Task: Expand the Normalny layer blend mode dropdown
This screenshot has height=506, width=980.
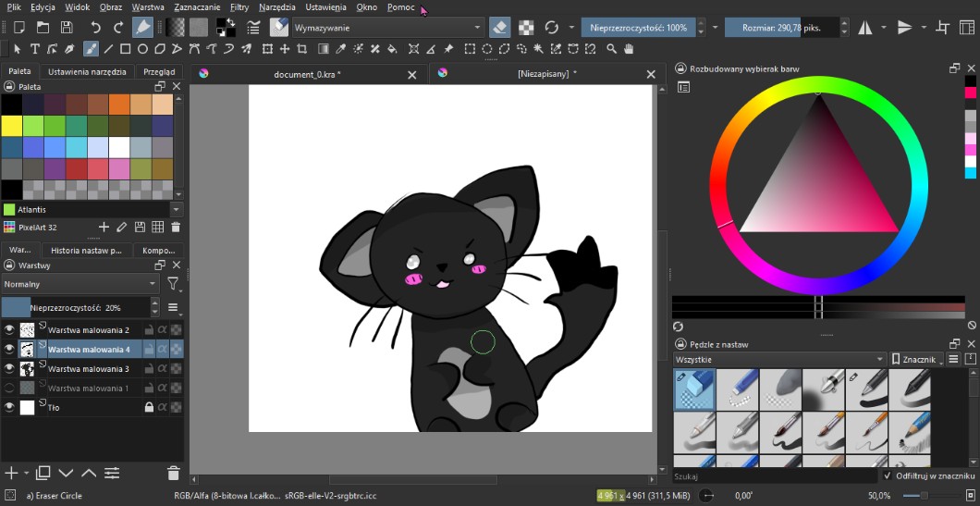Action: coord(81,284)
